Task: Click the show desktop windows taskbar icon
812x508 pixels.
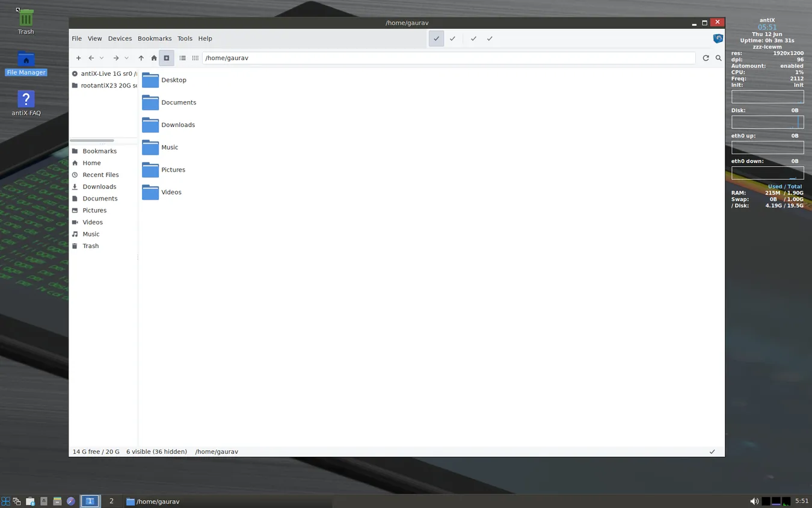Action: (17, 501)
